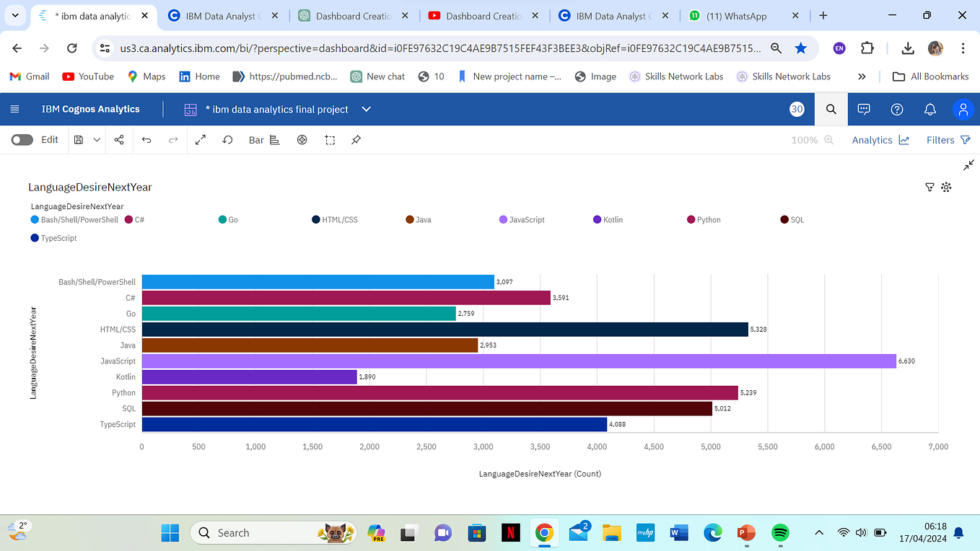The image size is (980, 551).
Task: Click inside the browser address bar
Action: click(x=433, y=48)
